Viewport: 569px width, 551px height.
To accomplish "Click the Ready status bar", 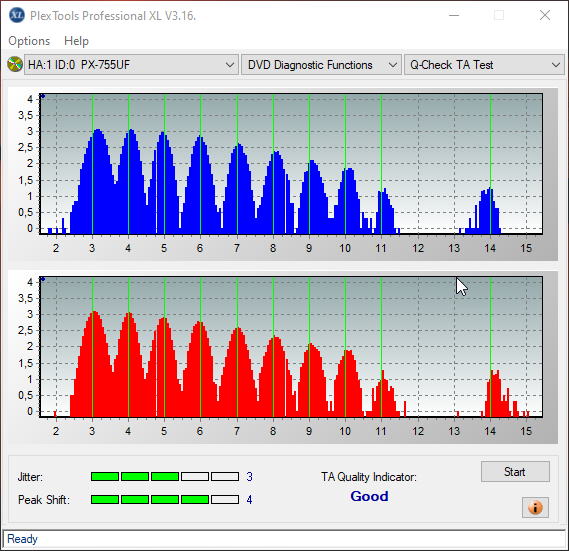I will pos(284,539).
